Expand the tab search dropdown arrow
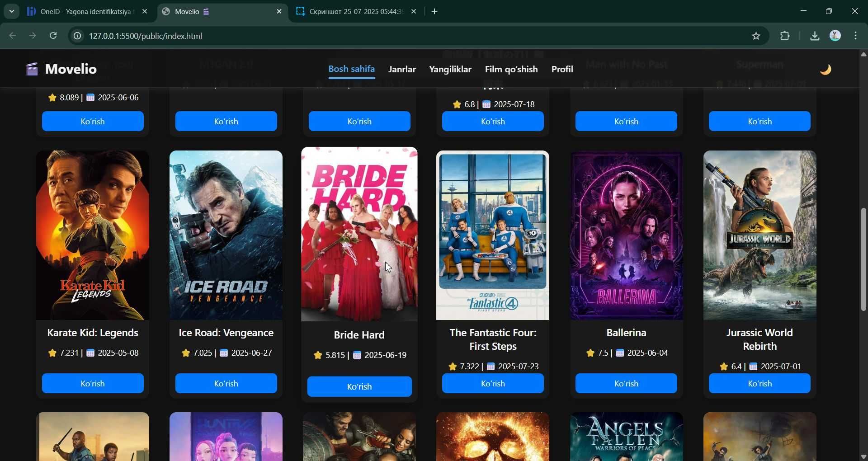 [11, 12]
